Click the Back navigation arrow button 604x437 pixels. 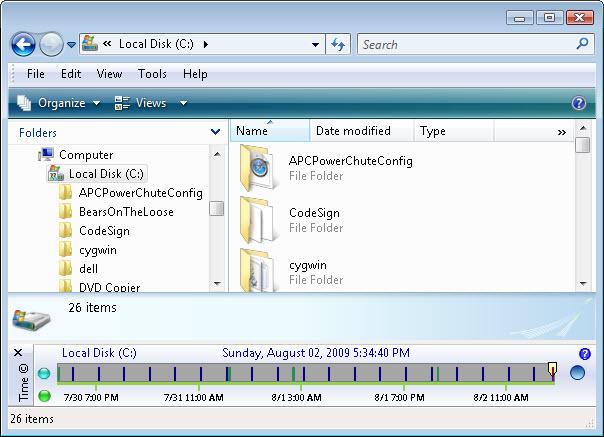pyautogui.click(x=23, y=45)
